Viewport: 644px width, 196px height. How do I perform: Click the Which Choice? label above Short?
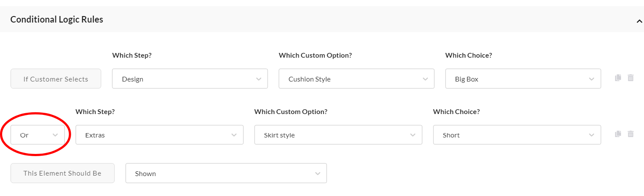click(x=456, y=111)
